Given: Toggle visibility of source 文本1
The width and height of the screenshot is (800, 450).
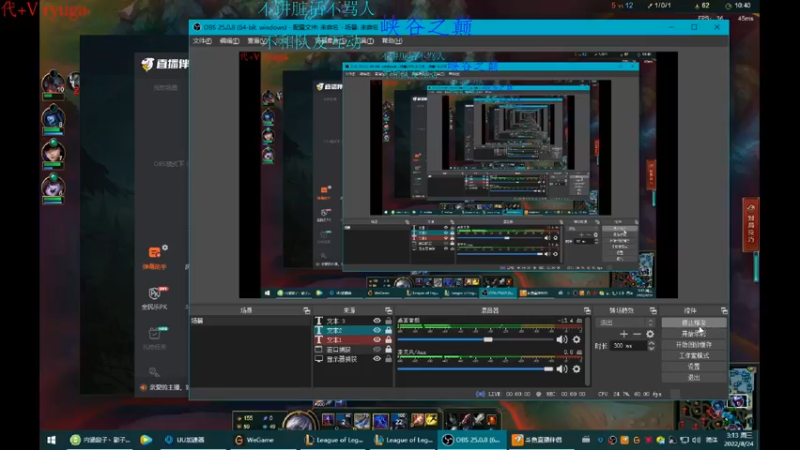Looking at the screenshot, I should (x=377, y=340).
